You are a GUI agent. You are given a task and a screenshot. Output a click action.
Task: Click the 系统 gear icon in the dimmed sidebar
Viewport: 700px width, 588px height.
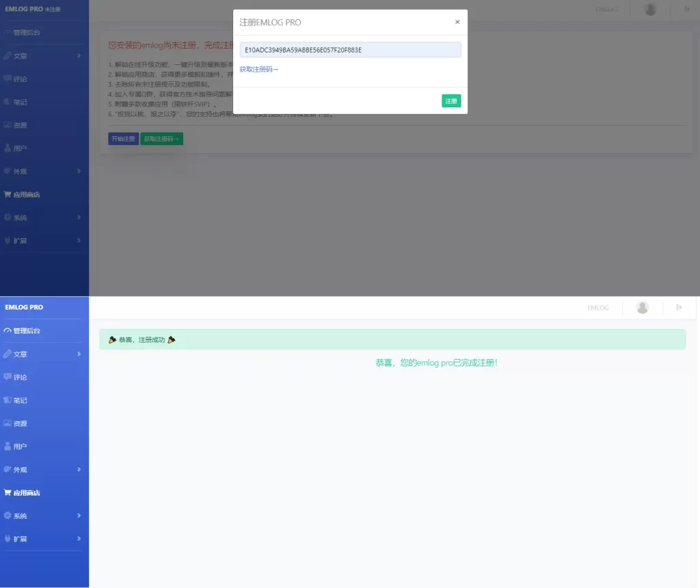tap(8, 217)
